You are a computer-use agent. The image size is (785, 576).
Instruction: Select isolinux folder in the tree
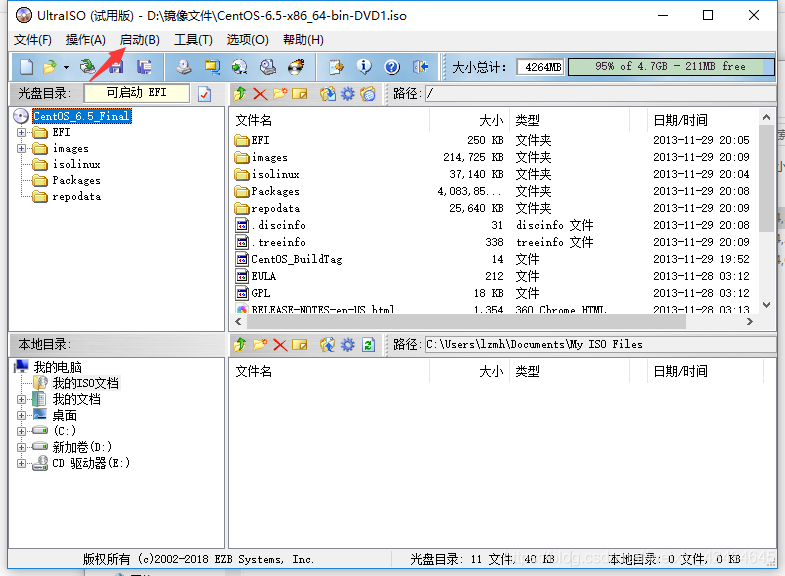click(77, 164)
